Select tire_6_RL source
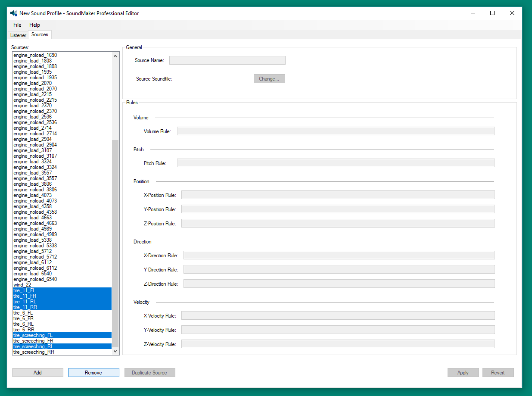Image resolution: width=532 pixels, height=396 pixels. click(x=62, y=324)
